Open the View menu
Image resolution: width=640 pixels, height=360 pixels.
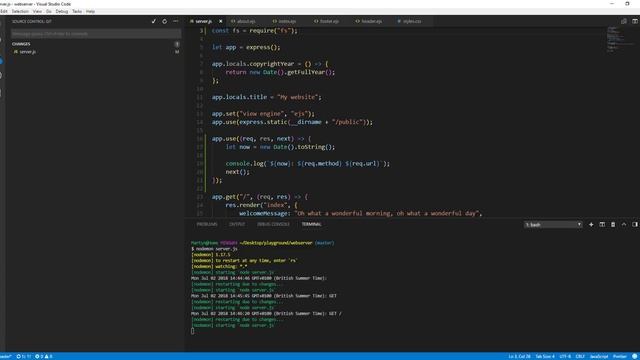(37, 11)
